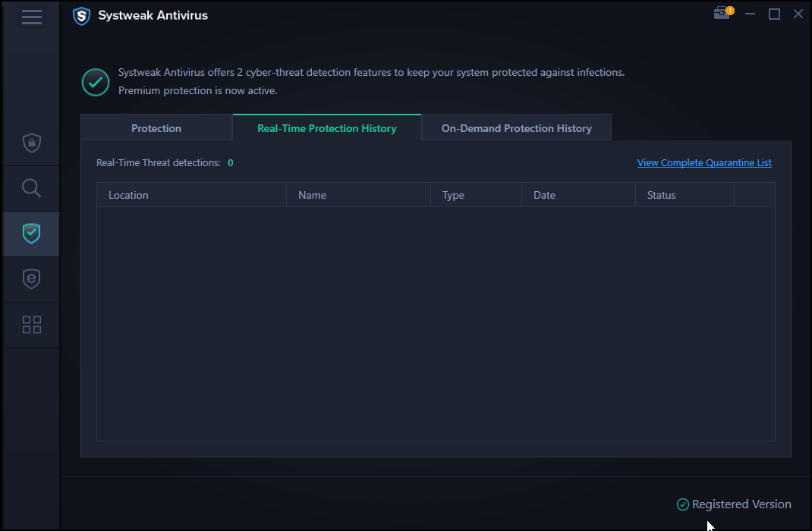Screen dimensions: 812x531
Task: Select the Real-Time Protection History tab
Action: pyautogui.click(x=326, y=127)
